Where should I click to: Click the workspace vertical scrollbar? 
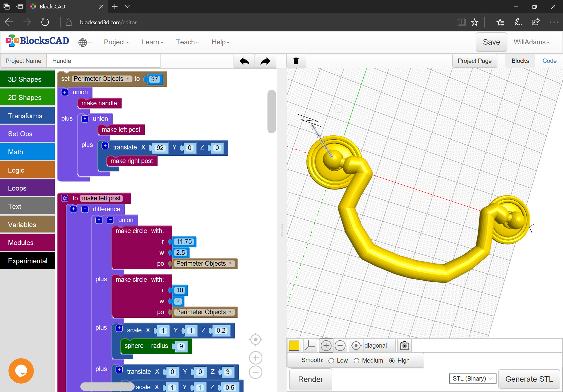[272, 112]
